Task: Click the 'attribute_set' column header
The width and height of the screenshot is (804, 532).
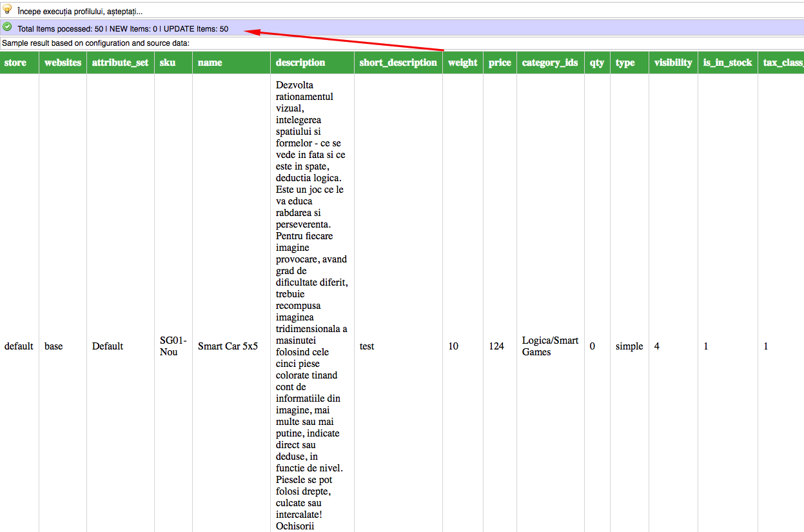Action: click(121, 63)
